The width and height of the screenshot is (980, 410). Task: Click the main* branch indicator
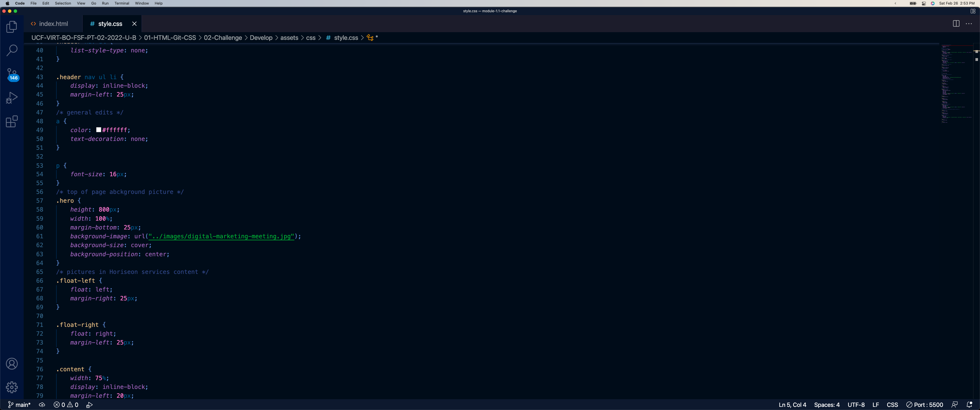19,405
